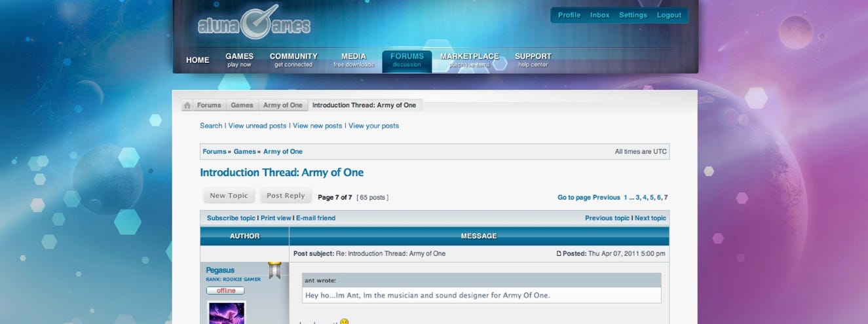Click Previous topic link
Viewport: 868px width, 324px height.
[607, 218]
